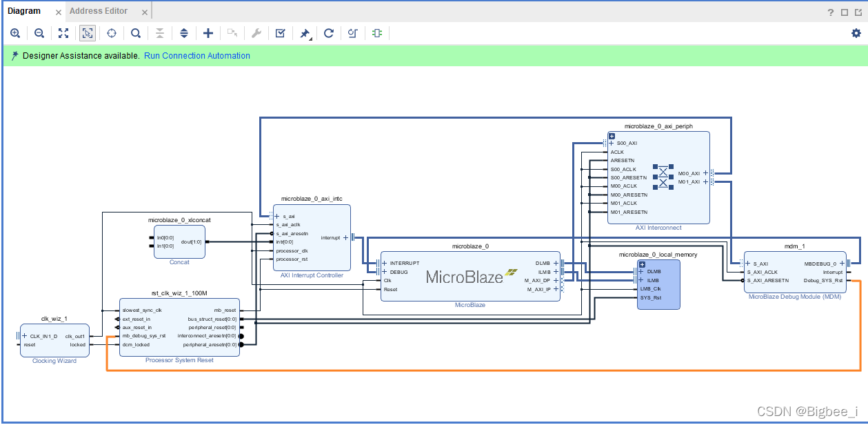Viewport: 868px width, 425px height.
Task: Click the Optimize Routing toolbar icon
Action: 353,33
